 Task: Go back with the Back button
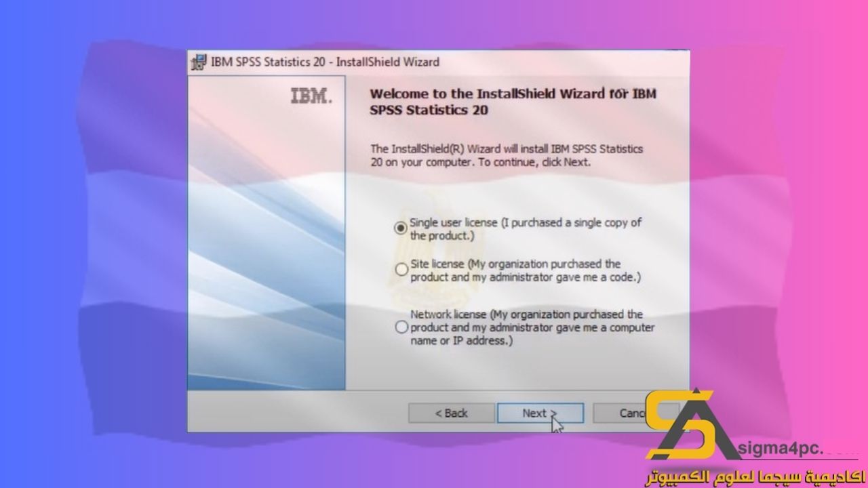[451, 413]
